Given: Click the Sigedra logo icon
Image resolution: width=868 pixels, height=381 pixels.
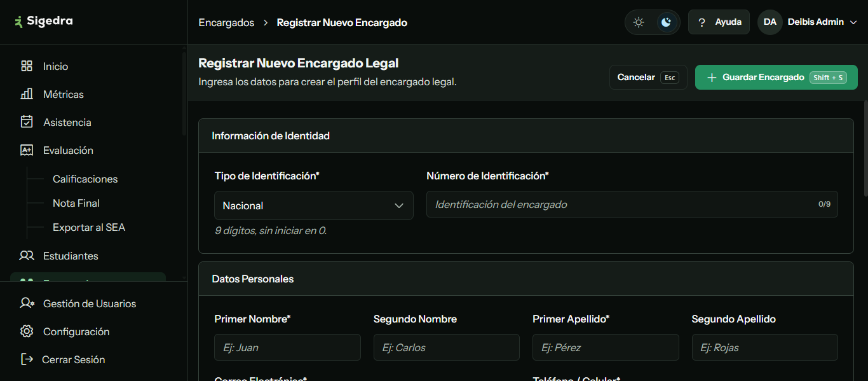Looking at the screenshot, I should [x=19, y=21].
